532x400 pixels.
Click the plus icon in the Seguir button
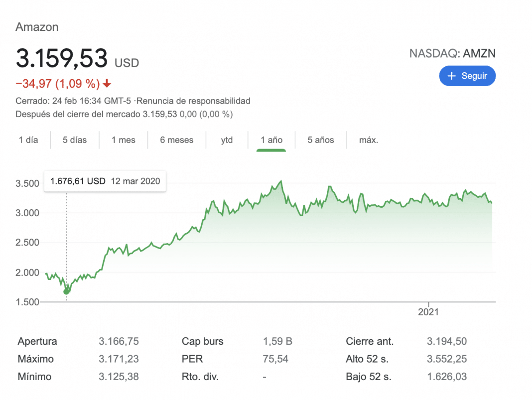pyautogui.click(x=451, y=76)
